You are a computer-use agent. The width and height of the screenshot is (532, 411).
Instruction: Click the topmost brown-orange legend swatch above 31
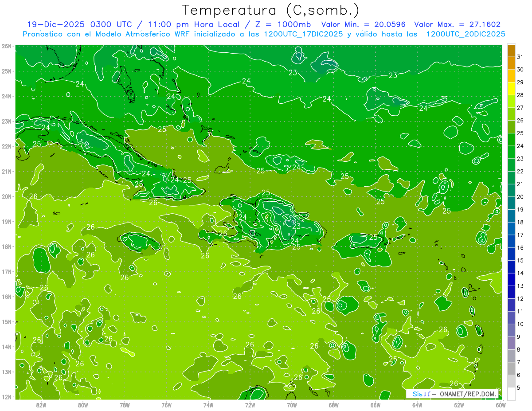pyautogui.click(x=511, y=51)
